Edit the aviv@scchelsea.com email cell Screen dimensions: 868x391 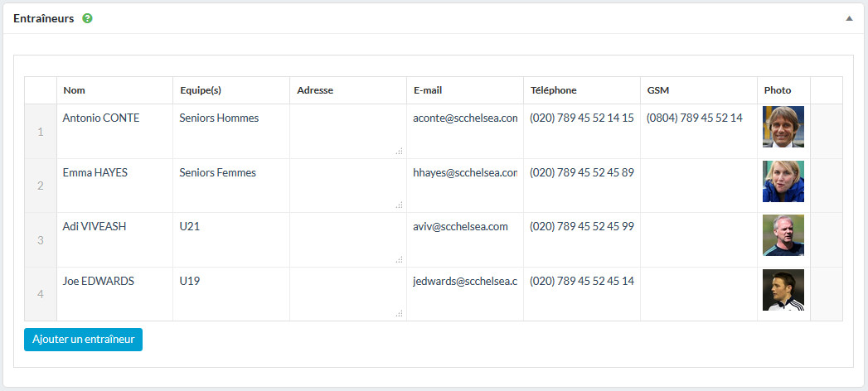[x=465, y=240]
